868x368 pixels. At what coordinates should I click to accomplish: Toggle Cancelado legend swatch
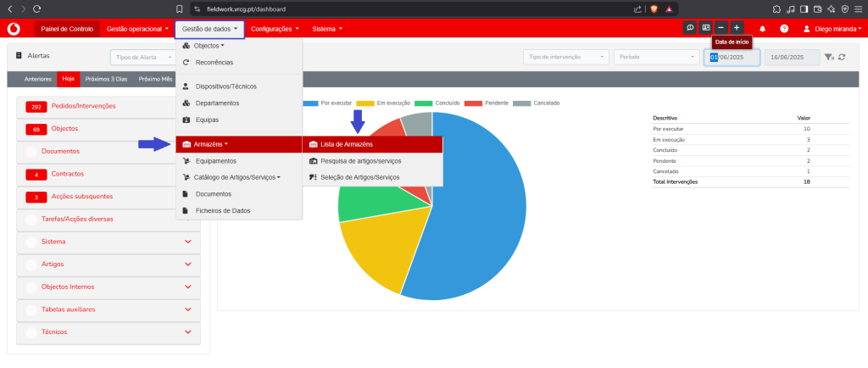tap(522, 103)
